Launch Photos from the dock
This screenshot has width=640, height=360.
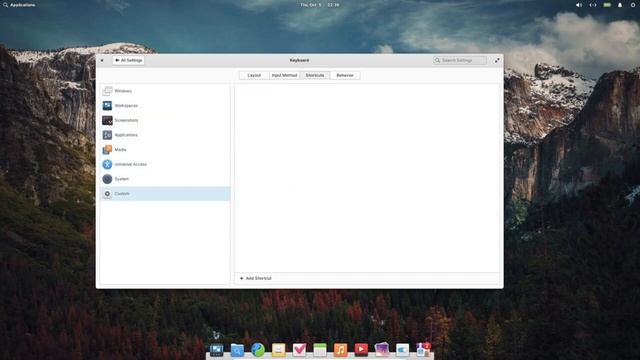tap(382, 349)
